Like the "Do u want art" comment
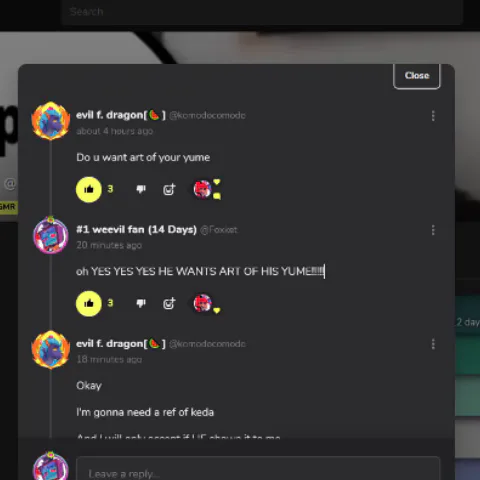480x480 pixels. [89, 189]
